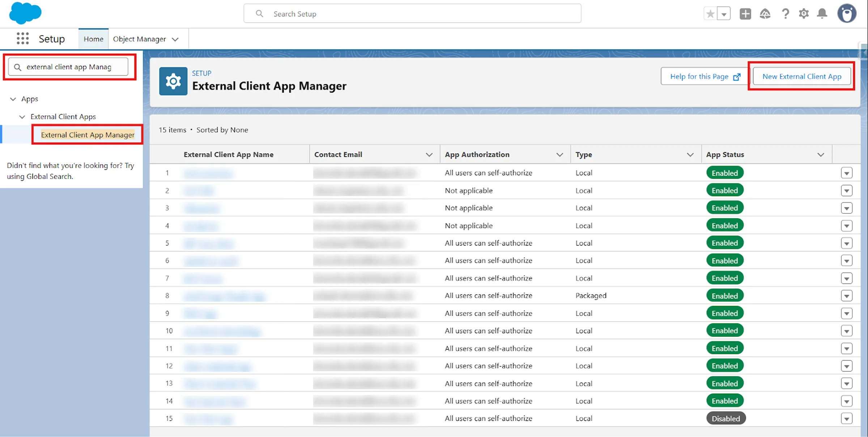Viewport: 868px width, 437px height.
Task: Open row 12 actions dropdown
Action: [x=847, y=366]
